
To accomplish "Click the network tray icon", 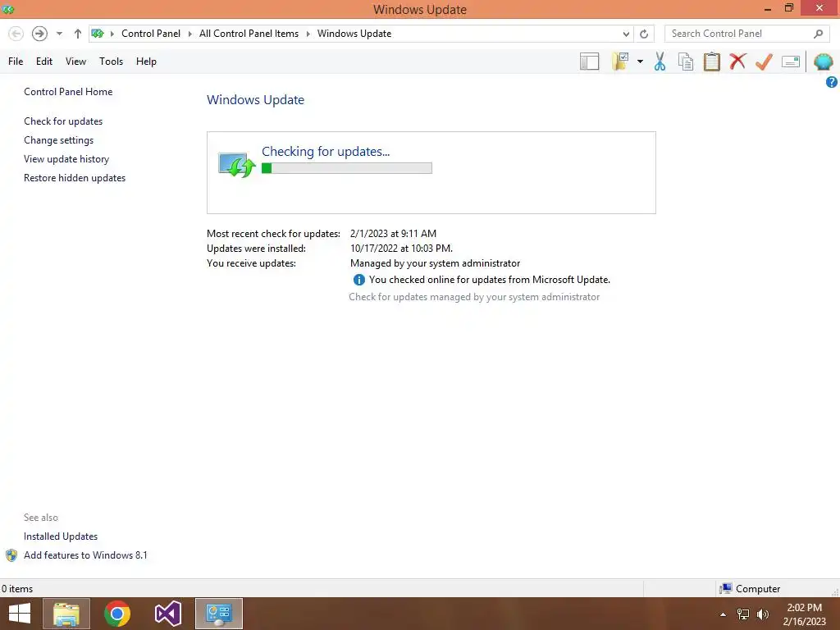I will point(743,614).
